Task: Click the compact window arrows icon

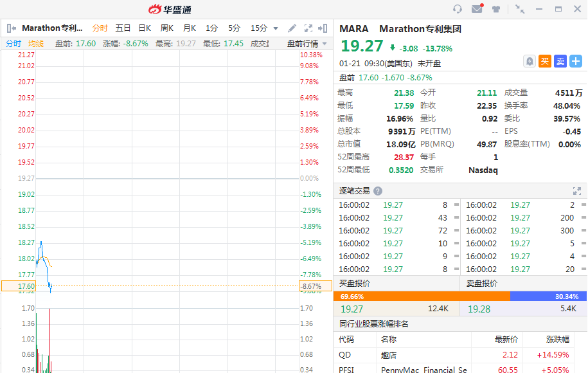Action: (520, 9)
